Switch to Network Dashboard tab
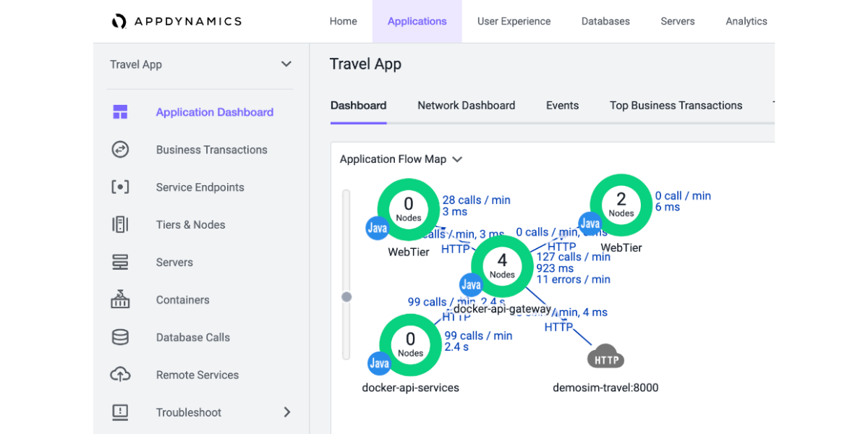 (467, 106)
